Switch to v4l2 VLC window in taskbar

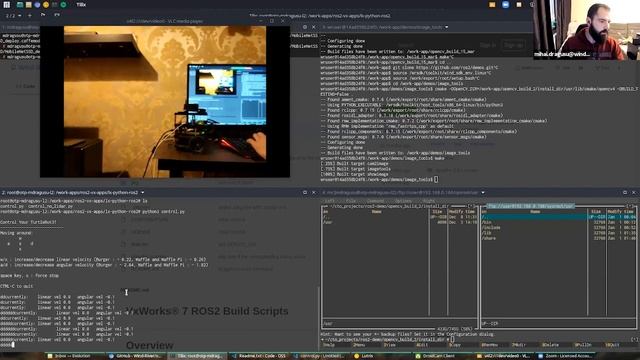[x=503, y=356]
